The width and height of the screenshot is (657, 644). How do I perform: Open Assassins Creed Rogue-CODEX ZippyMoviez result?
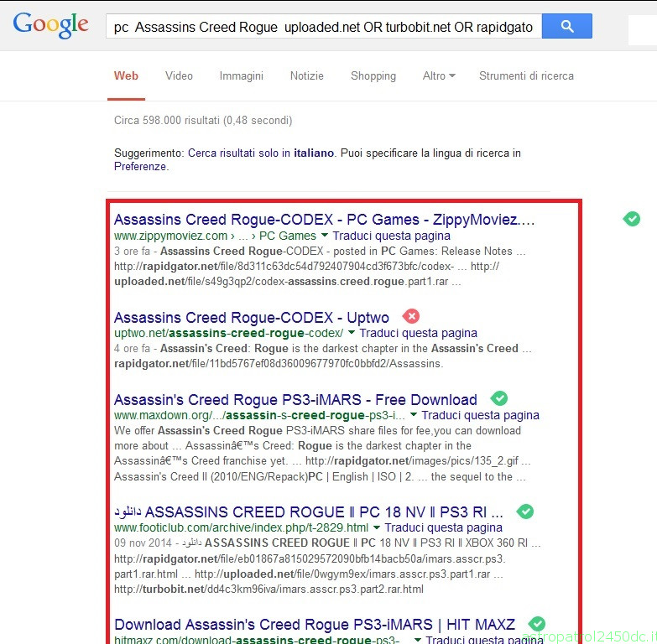pos(325,220)
